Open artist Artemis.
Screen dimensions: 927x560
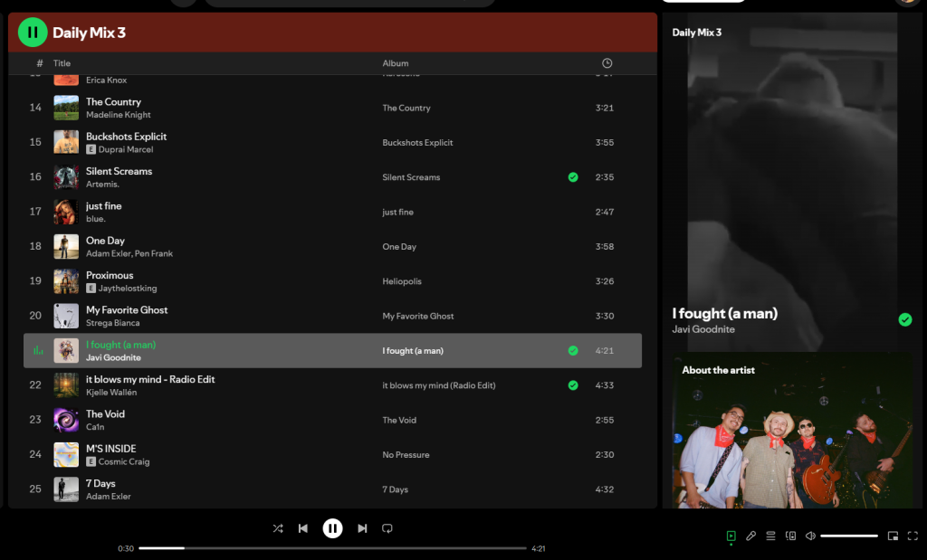[103, 185]
